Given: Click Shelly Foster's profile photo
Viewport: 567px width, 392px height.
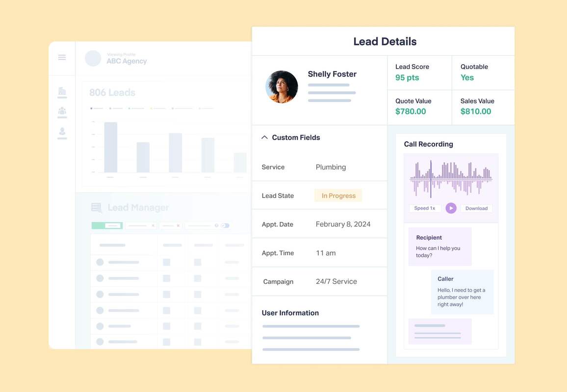Looking at the screenshot, I should click(282, 86).
